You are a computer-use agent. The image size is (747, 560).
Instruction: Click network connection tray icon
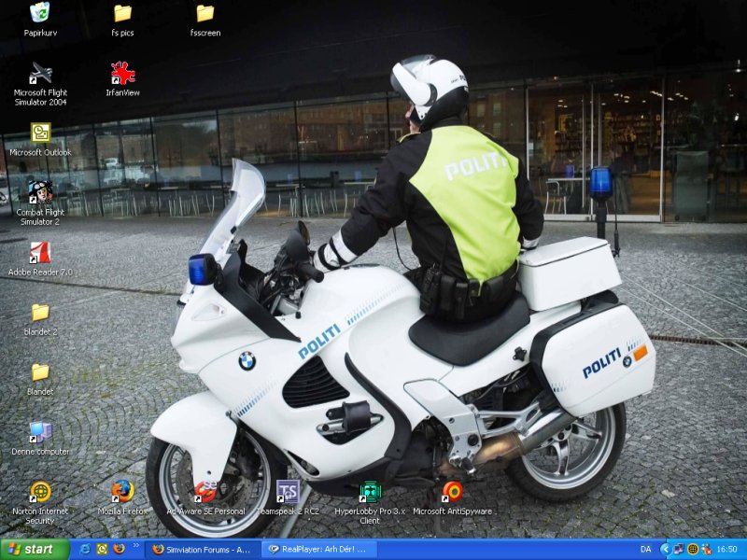tap(679, 550)
